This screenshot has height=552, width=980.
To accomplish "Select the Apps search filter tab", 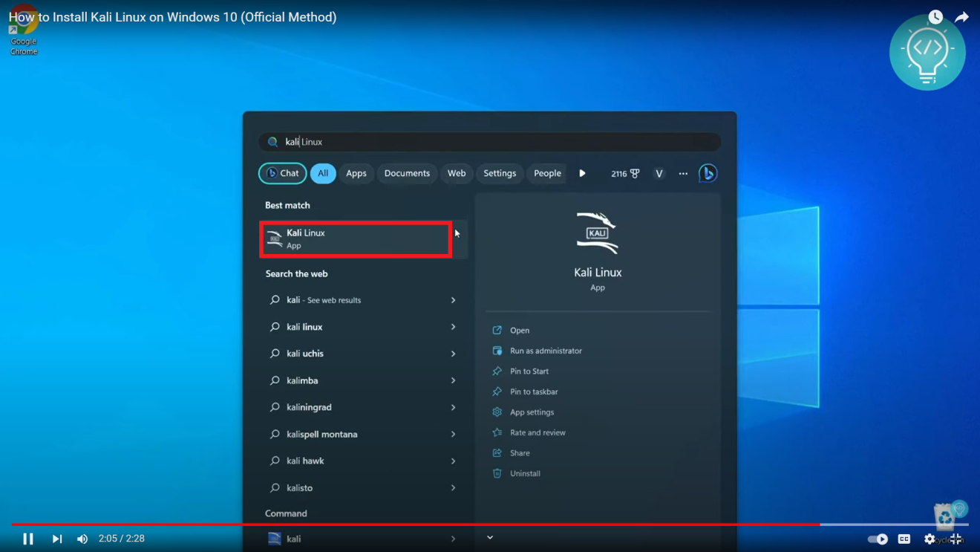I will 356,173.
